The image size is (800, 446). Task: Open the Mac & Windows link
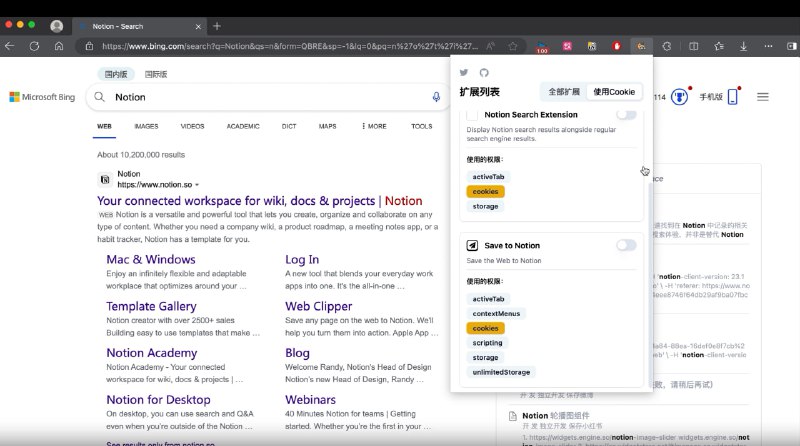coord(151,259)
